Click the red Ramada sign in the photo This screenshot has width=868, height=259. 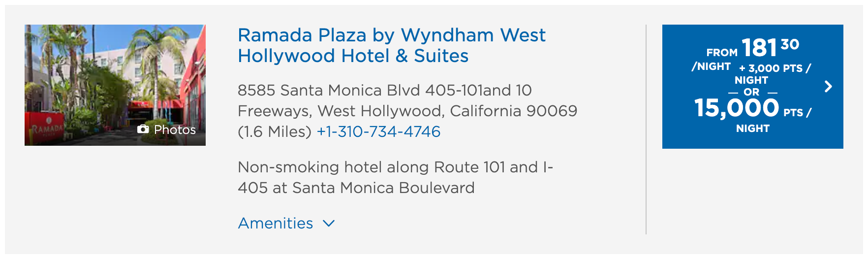coord(45,129)
